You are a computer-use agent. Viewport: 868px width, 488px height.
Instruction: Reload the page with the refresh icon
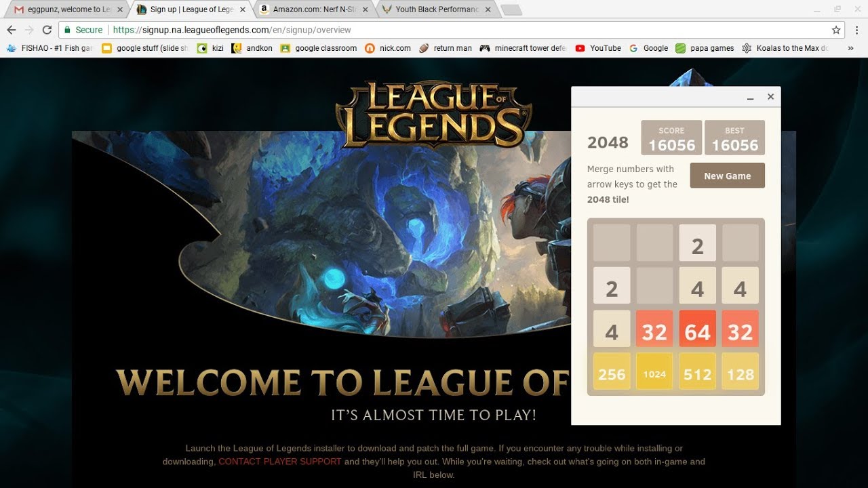(x=47, y=30)
